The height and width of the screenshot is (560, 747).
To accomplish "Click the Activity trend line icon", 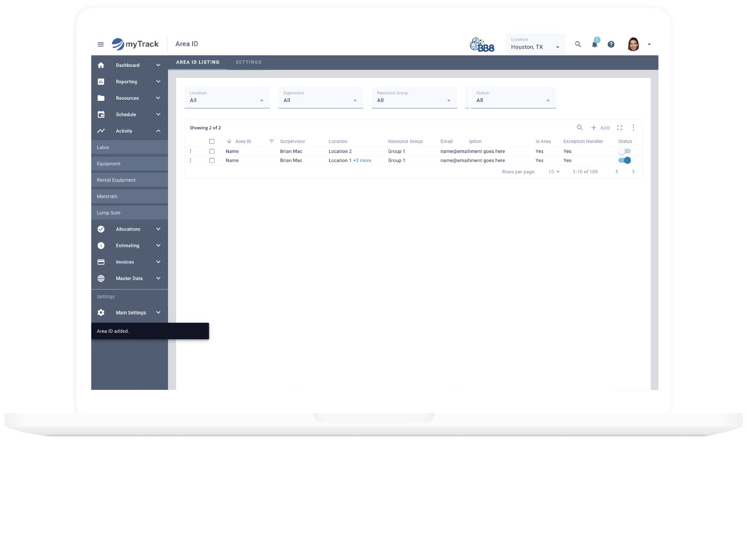I will point(101,131).
